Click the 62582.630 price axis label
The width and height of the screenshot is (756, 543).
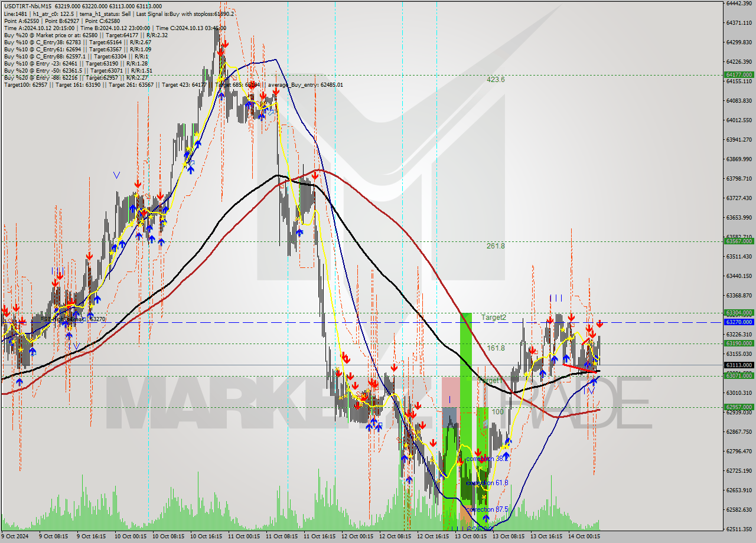(739, 509)
